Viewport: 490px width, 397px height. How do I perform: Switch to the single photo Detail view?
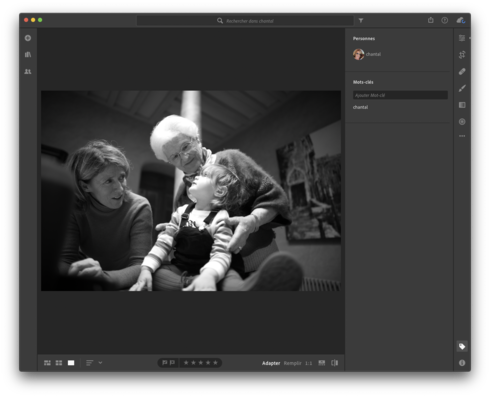[x=71, y=363]
